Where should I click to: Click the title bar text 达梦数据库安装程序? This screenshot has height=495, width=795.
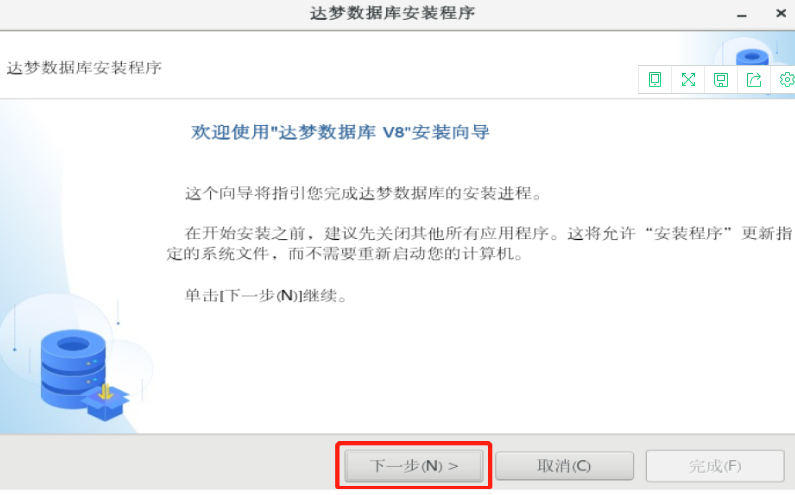click(x=392, y=13)
